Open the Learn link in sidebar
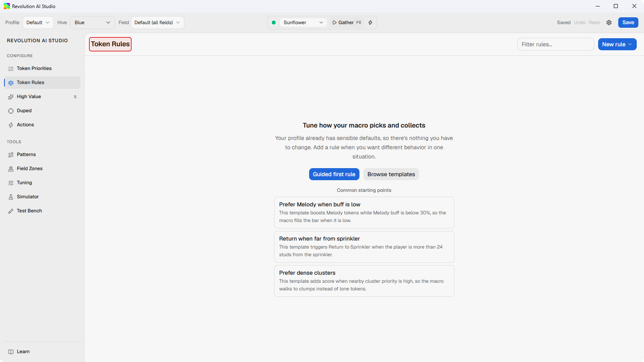Viewport: 644px width, 362px height. pos(42,352)
